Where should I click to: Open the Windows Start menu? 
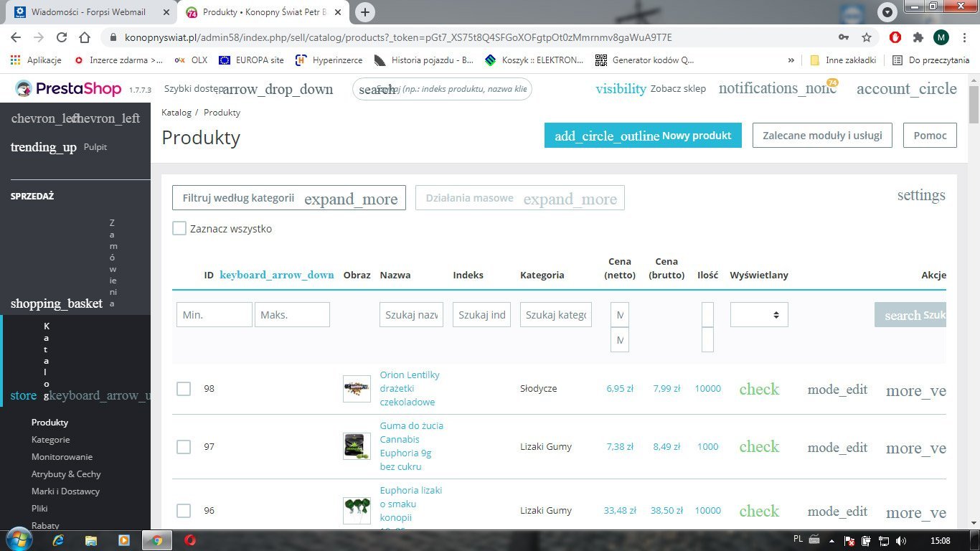(x=18, y=540)
